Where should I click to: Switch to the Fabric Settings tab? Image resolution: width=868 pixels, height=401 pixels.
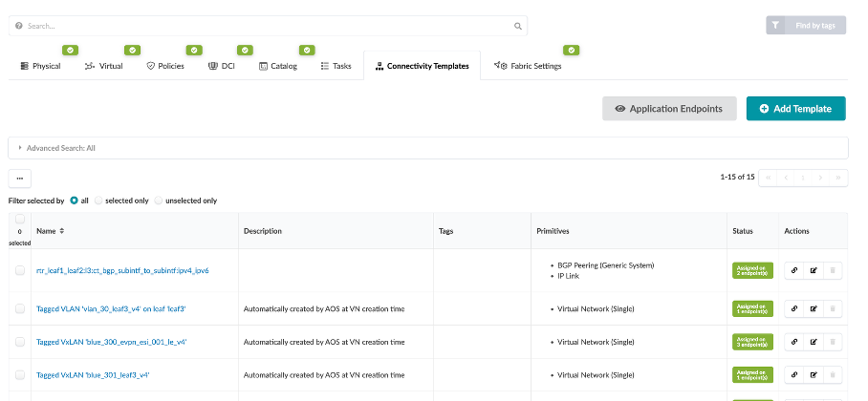tap(528, 66)
